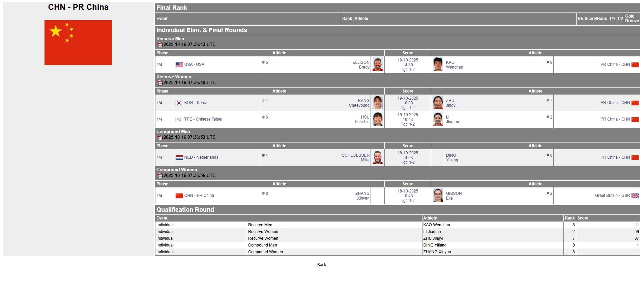Open KAO Wenchao's photo
This screenshot has height=285, width=644.
[x=438, y=64]
